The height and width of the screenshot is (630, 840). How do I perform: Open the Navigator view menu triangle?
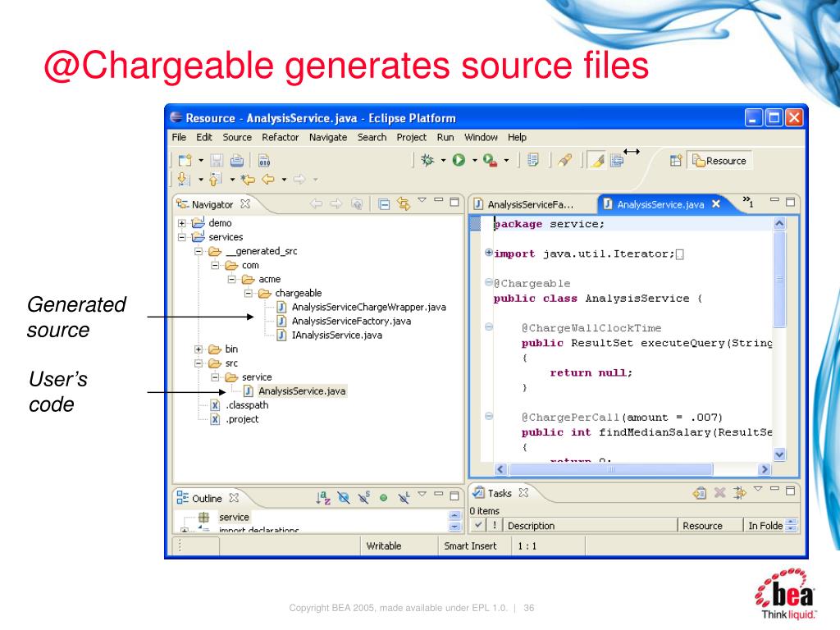click(x=422, y=200)
